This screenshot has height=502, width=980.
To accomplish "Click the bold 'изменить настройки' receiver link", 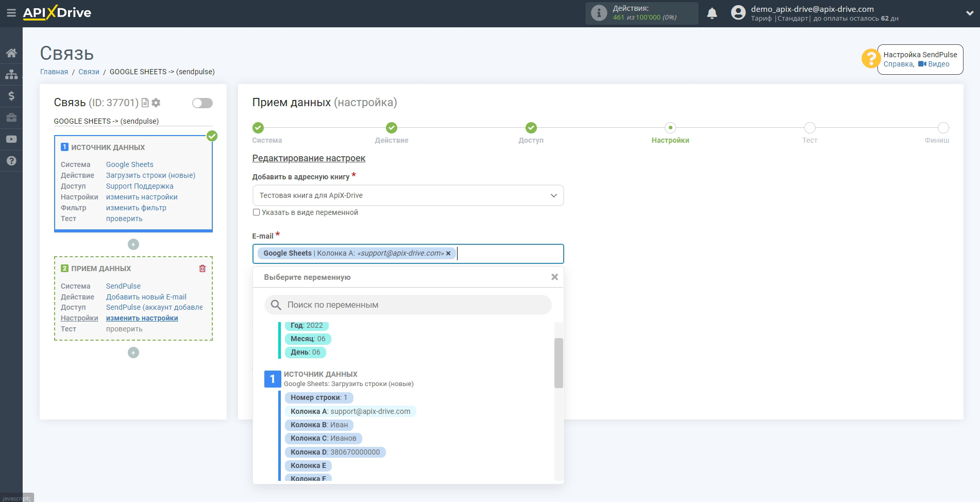I will click(142, 318).
